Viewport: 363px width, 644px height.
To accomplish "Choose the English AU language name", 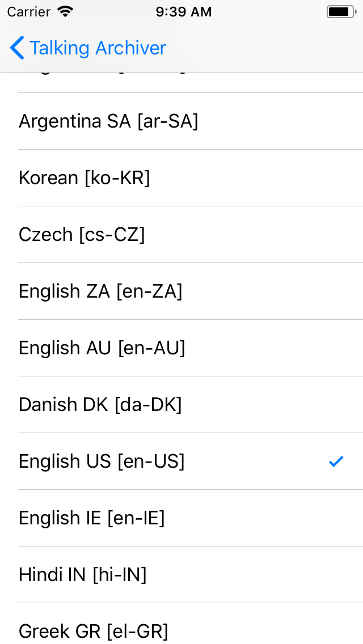I will tap(65, 348).
